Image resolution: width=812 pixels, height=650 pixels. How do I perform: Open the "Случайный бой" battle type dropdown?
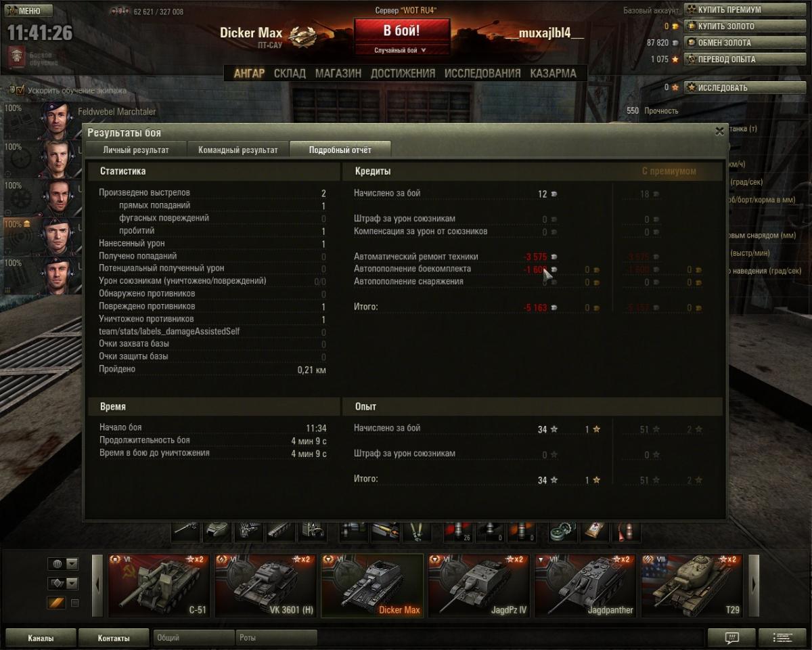tap(402, 50)
